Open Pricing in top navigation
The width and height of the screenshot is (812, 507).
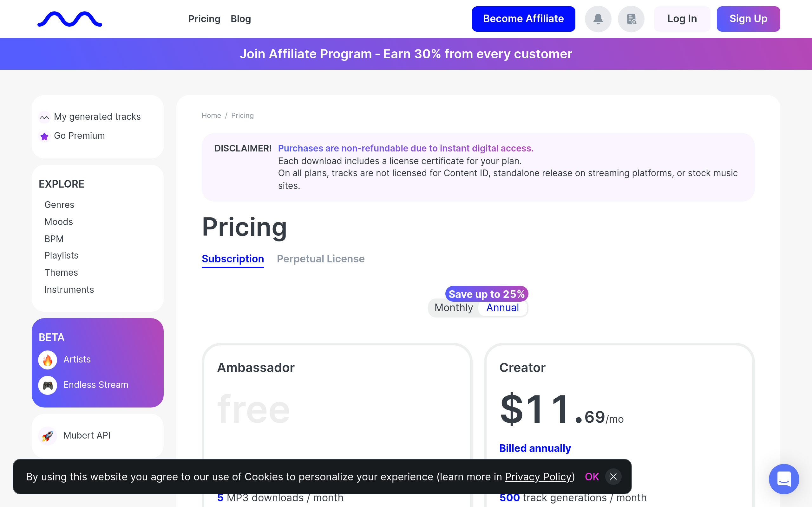click(x=204, y=19)
